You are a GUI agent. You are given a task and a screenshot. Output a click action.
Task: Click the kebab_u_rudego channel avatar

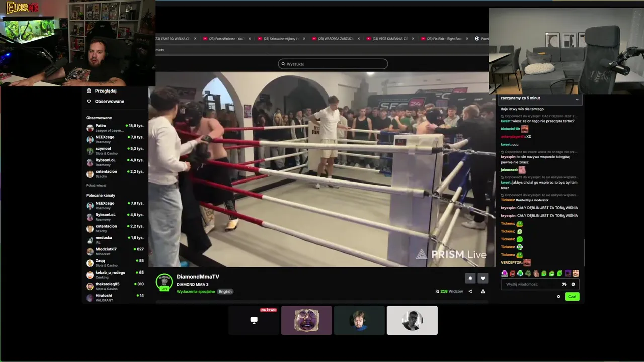coord(90,275)
